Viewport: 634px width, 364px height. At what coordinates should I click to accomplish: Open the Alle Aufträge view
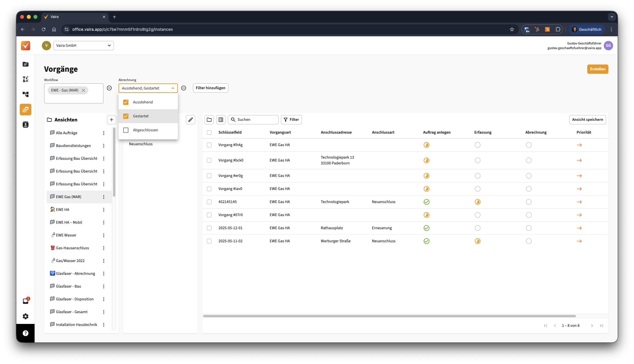coord(67,133)
